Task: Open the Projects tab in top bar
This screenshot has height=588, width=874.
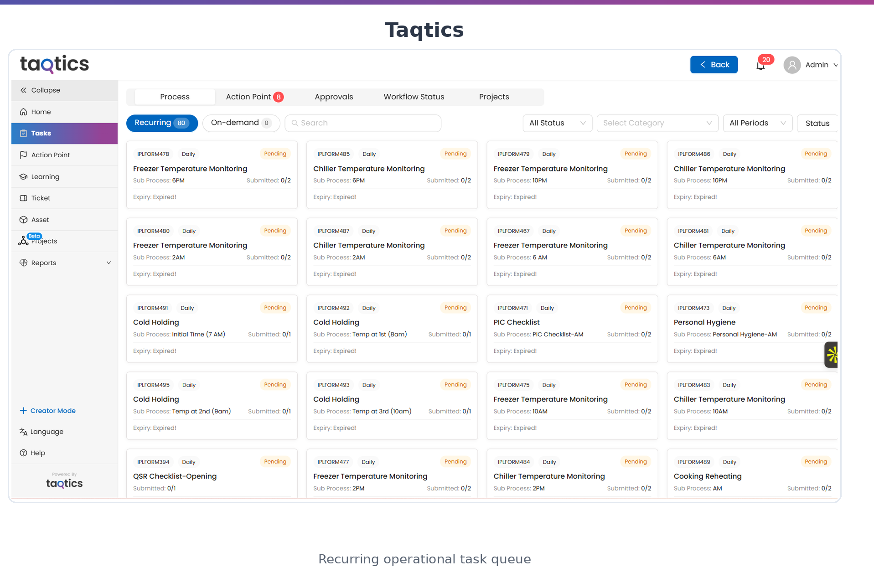Action: [x=494, y=97]
